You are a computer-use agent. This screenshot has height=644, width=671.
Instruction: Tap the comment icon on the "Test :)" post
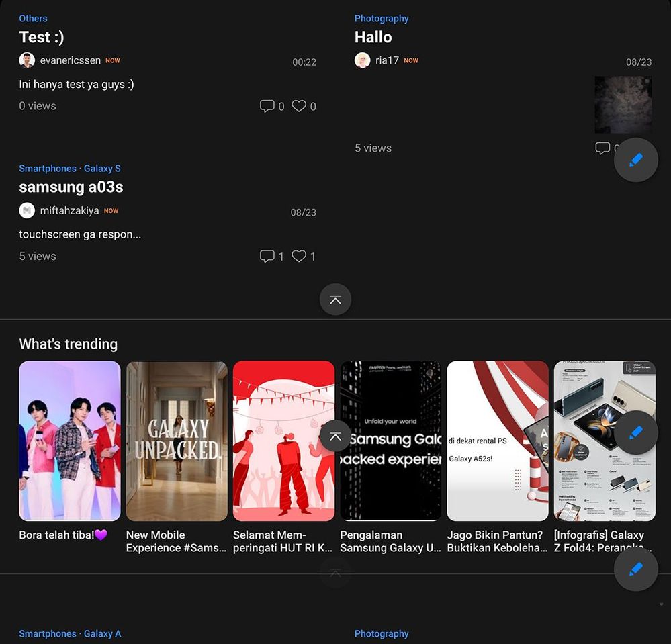[x=267, y=106]
